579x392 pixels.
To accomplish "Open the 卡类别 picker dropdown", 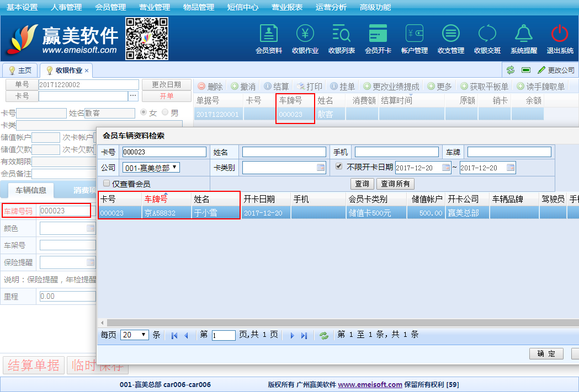I will coord(321,168).
